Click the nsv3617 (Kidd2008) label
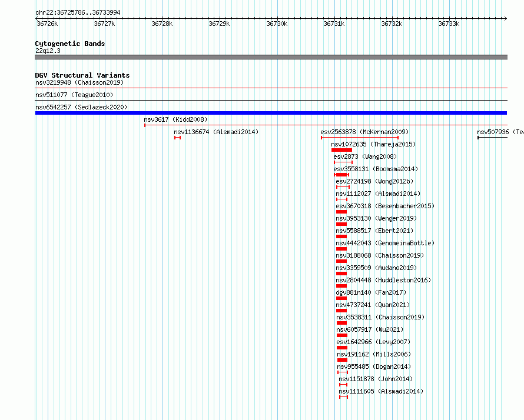Image resolution: width=524 pixels, height=420 pixels. (175, 119)
